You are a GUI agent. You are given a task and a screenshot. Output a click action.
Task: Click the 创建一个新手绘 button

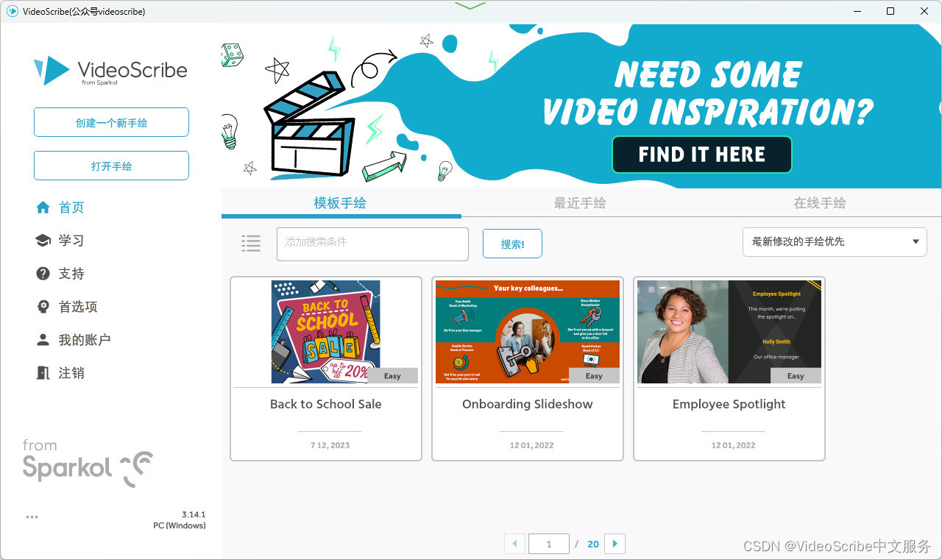[111, 121]
